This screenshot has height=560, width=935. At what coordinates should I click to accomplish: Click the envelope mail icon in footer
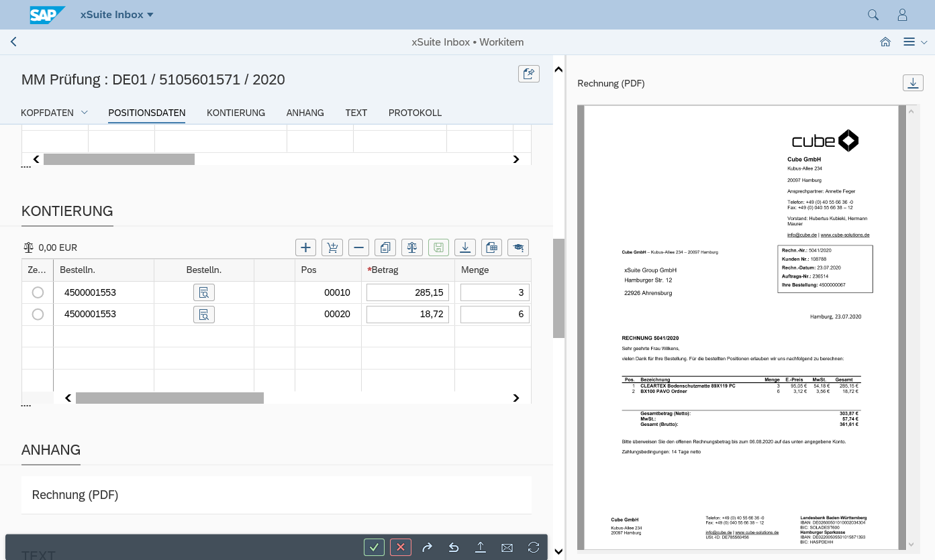[x=507, y=547]
